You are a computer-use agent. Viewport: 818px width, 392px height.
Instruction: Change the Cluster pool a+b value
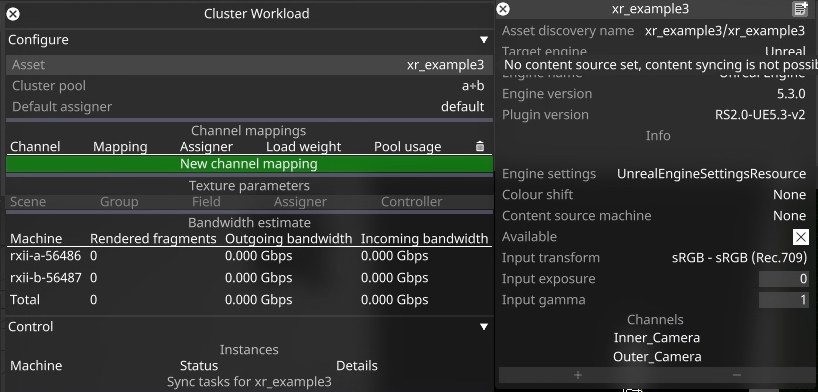point(473,86)
